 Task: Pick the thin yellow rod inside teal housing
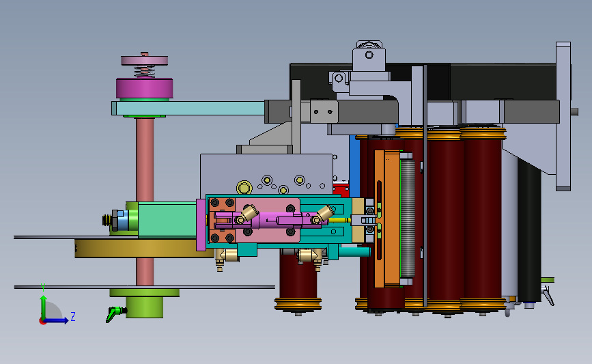(339, 220)
